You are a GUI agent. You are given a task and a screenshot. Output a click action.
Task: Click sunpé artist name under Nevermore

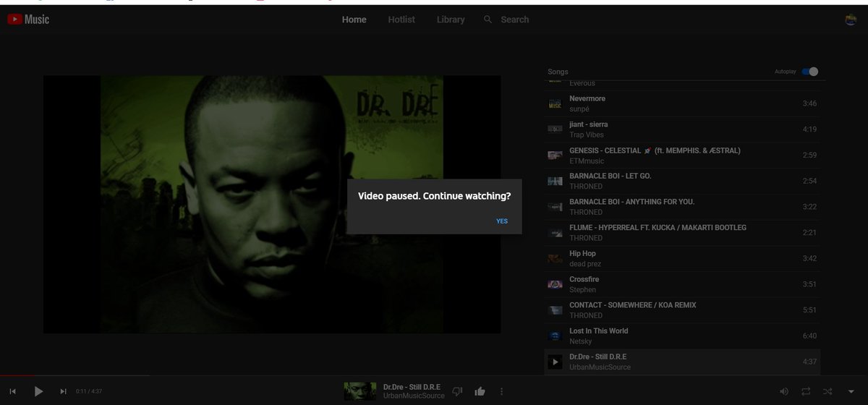click(x=580, y=108)
